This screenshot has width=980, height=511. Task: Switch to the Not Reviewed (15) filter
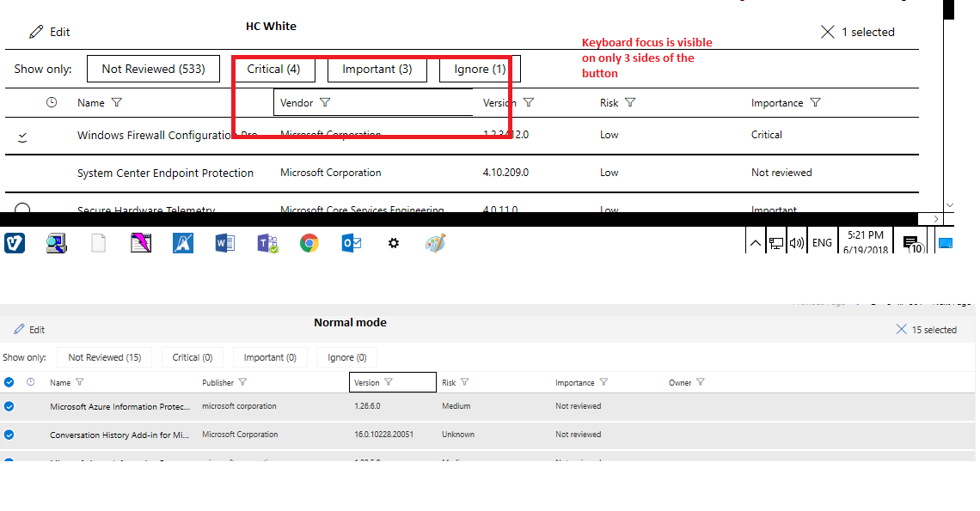[x=104, y=356]
